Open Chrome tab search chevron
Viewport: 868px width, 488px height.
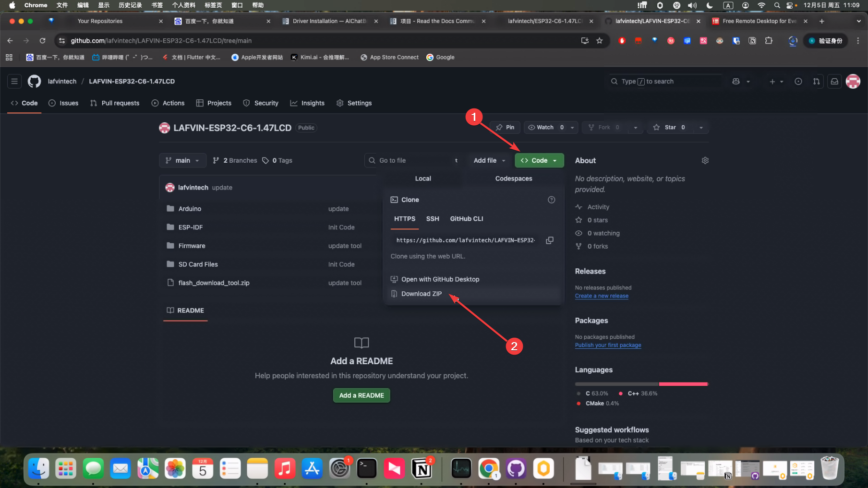click(858, 21)
